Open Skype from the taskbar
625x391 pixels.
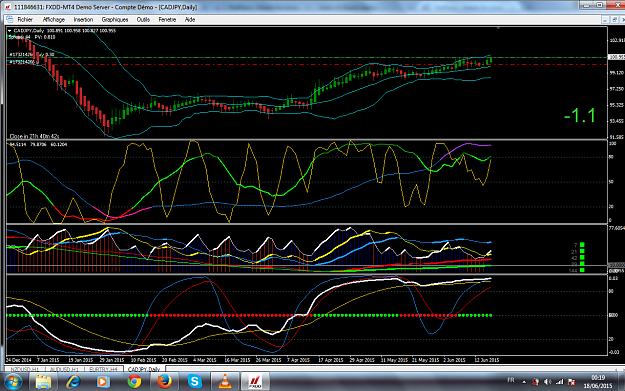(195, 382)
